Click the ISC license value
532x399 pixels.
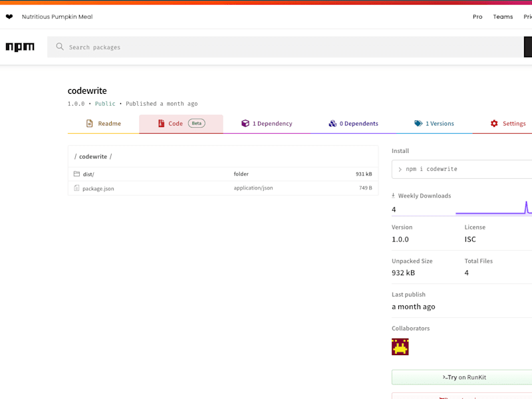tap(470, 239)
